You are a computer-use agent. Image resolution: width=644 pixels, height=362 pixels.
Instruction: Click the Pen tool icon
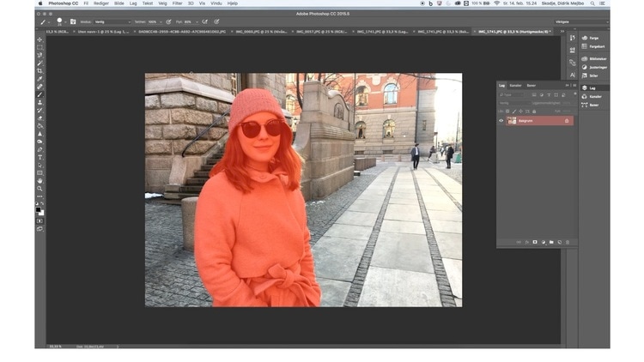click(39, 149)
